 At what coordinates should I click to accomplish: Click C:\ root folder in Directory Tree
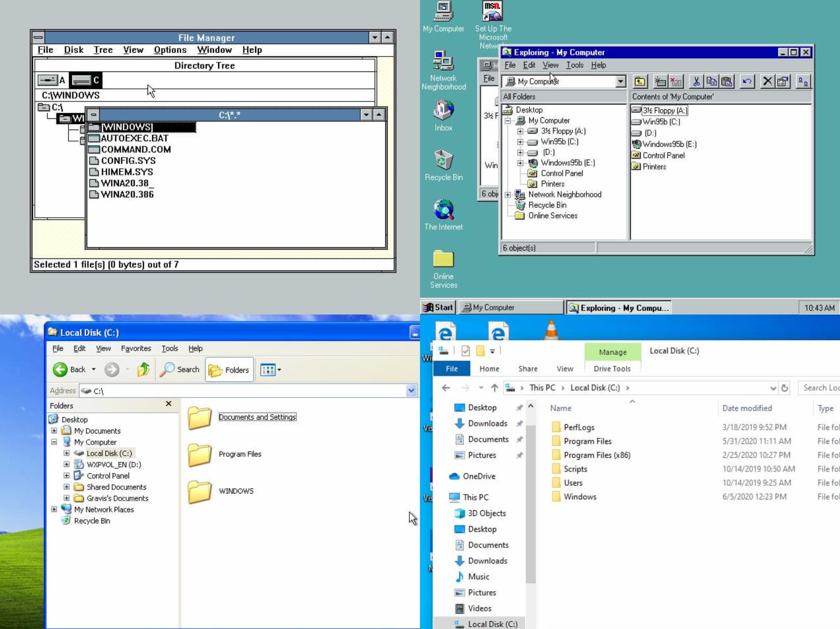coord(51,107)
